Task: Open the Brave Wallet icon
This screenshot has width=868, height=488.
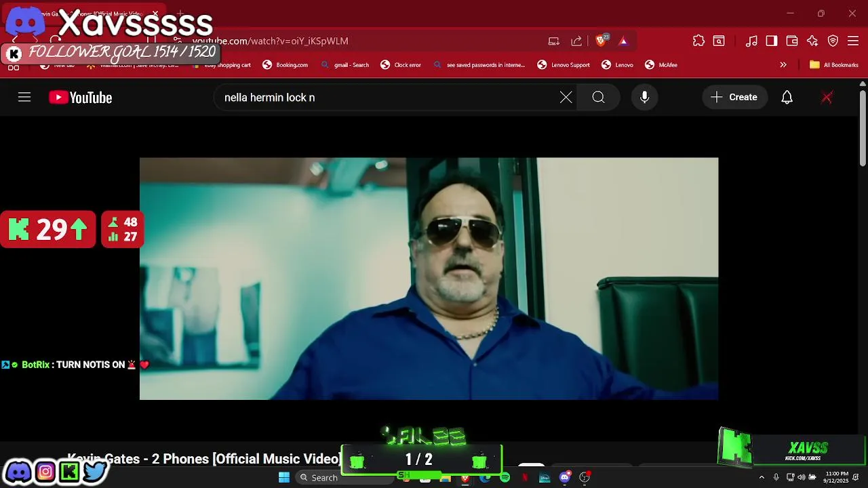Action: click(792, 41)
